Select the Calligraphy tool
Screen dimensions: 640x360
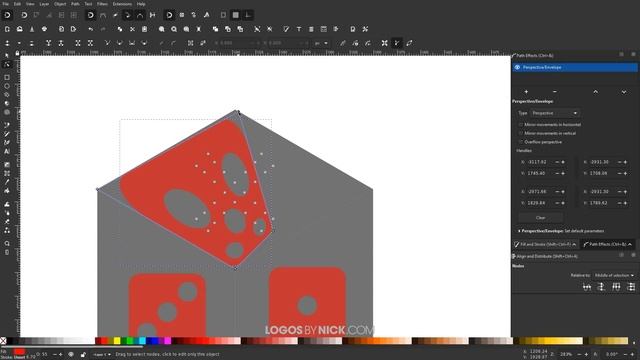click(x=7, y=142)
